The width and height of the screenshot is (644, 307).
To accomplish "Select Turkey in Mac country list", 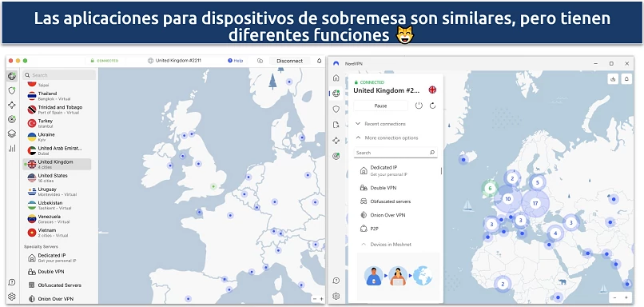I will [57, 123].
